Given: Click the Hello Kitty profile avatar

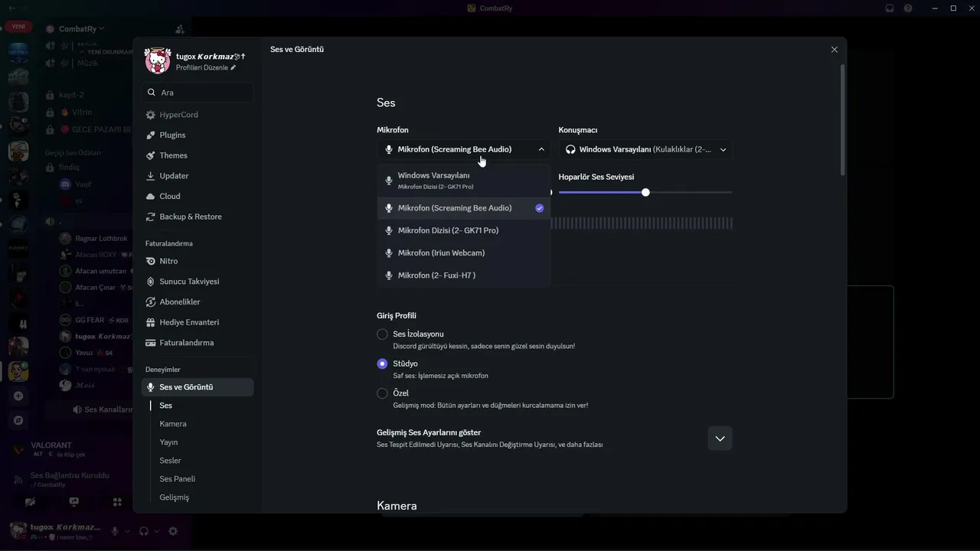Looking at the screenshot, I should 158,61.
